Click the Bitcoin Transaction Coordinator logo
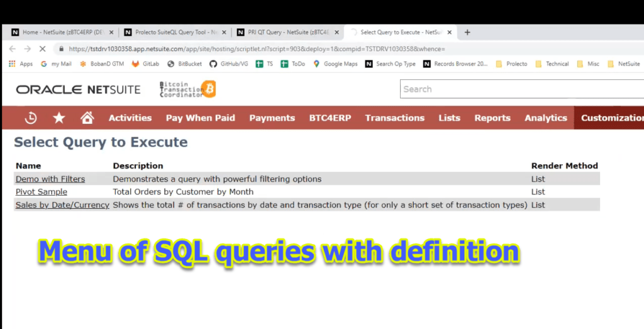 coord(187,89)
